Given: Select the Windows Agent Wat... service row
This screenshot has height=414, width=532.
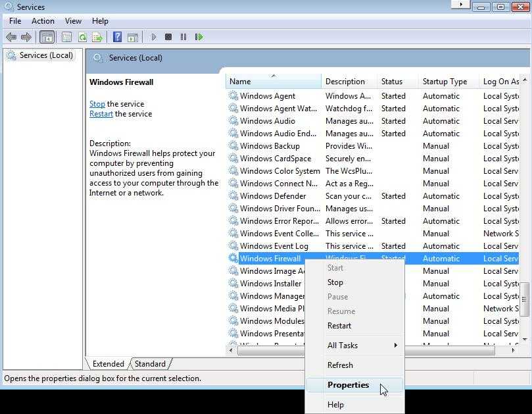Looking at the screenshot, I should click(x=373, y=109).
